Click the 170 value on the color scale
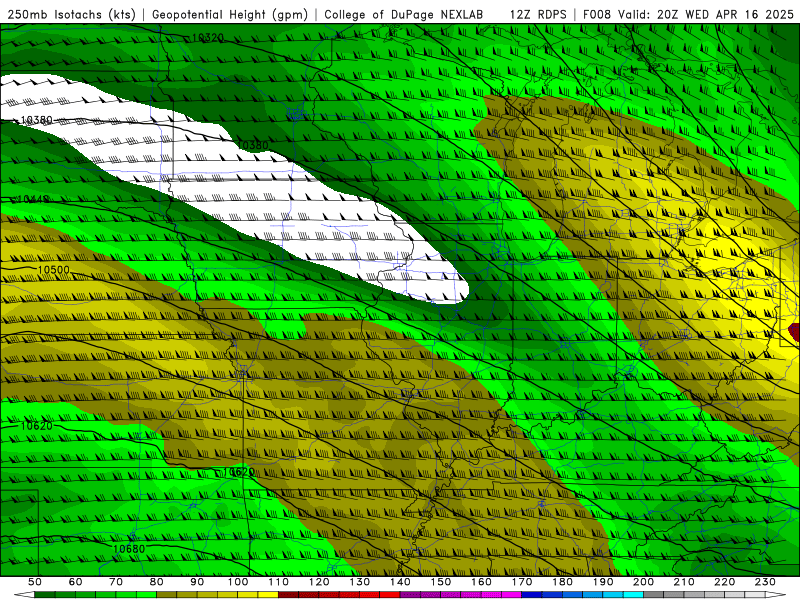Image resolution: width=800 pixels, height=600 pixels. coord(522,582)
